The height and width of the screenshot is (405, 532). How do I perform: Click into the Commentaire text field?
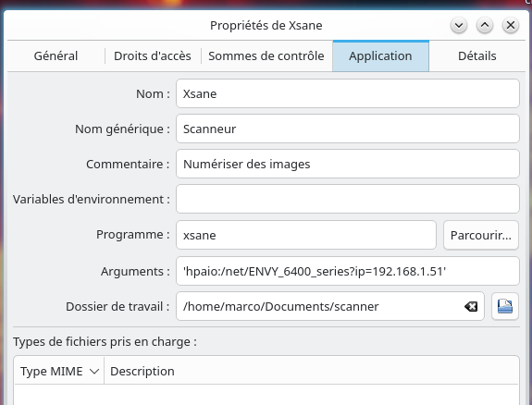[x=348, y=164]
